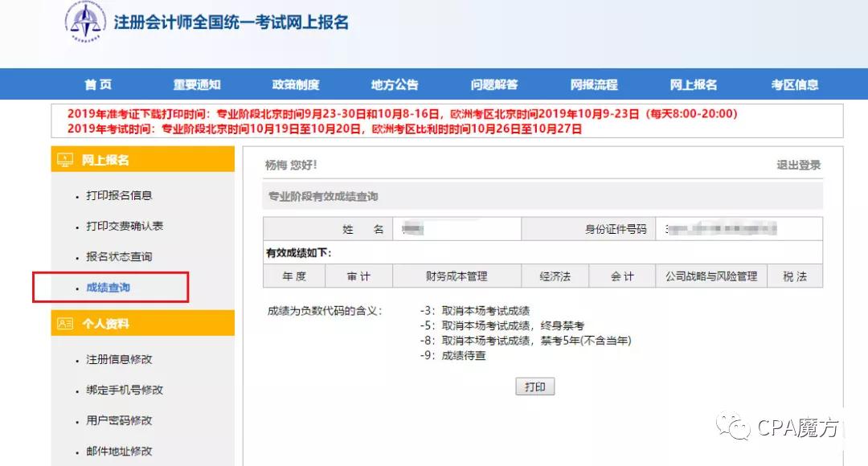This screenshot has width=868, height=466.
Task: Click the 审计 column header
Action: [358, 276]
